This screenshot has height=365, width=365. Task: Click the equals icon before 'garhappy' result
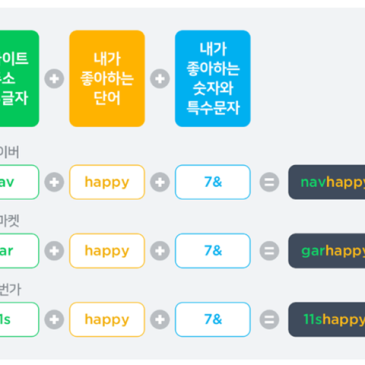coord(269,251)
